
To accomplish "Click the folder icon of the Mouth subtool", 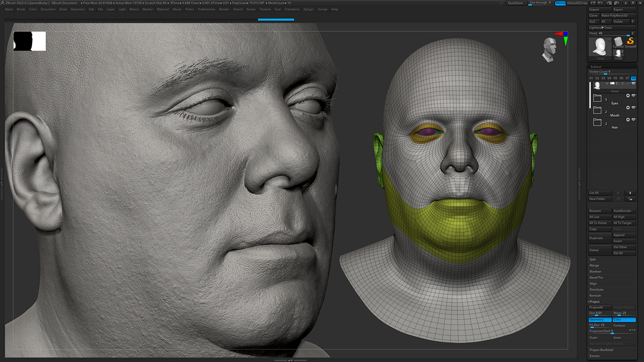I will click(597, 110).
